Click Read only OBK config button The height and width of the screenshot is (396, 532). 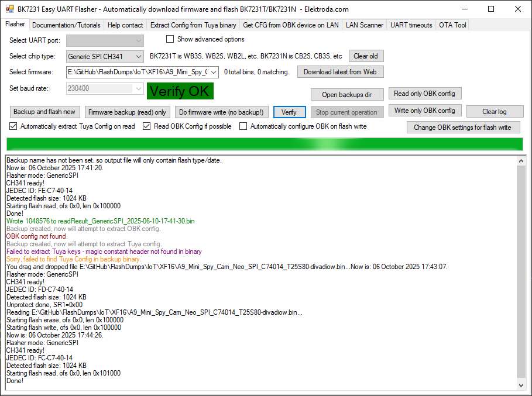click(425, 94)
